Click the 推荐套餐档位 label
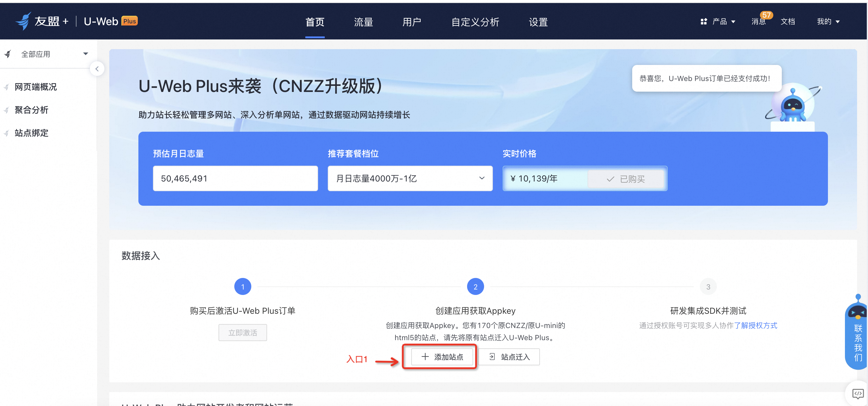The height and width of the screenshot is (406, 868). point(353,154)
